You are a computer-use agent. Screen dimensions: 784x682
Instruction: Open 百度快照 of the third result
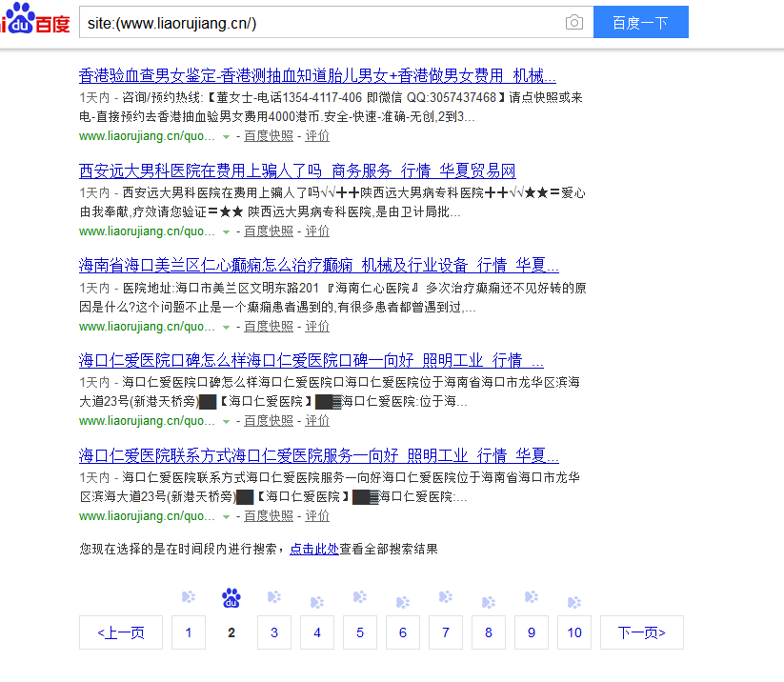(269, 326)
